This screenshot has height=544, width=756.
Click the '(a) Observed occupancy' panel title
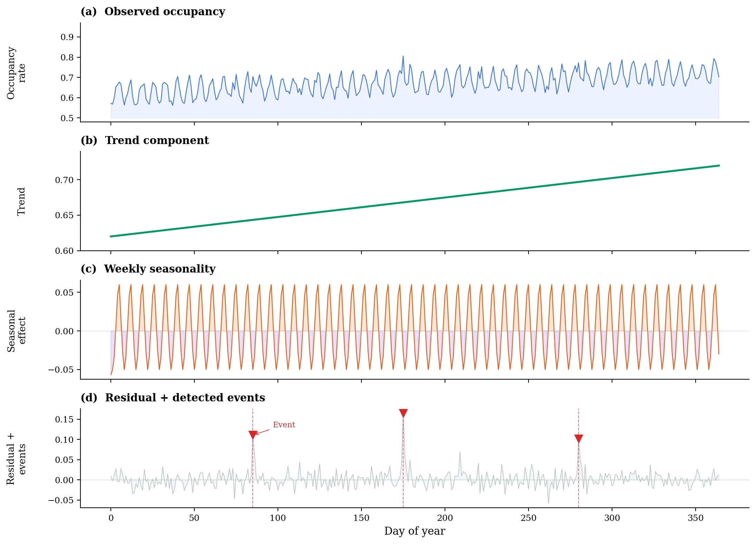152,11
